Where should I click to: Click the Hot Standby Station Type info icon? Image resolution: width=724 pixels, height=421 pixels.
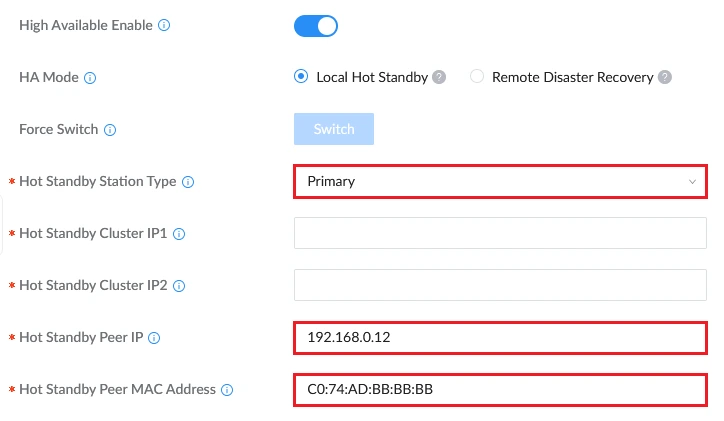(x=188, y=182)
